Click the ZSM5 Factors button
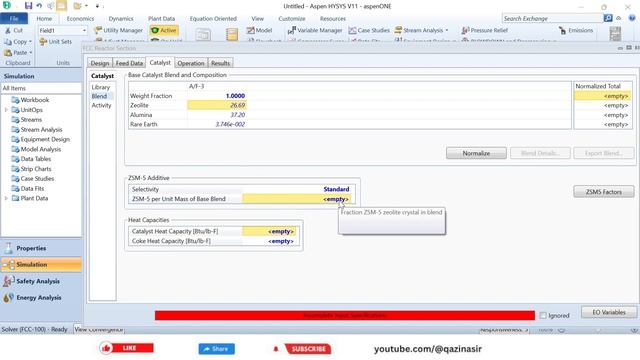Image resolution: width=640 pixels, height=360 pixels. (604, 191)
